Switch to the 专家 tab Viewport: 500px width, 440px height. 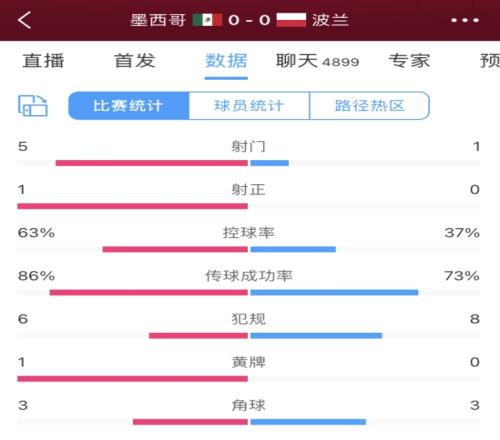pyautogui.click(x=409, y=61)
